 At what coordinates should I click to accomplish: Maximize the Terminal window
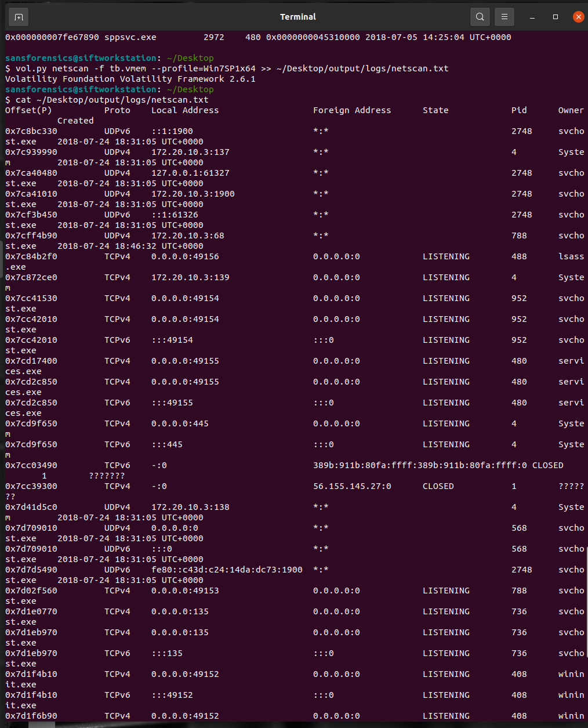[556, 17]
